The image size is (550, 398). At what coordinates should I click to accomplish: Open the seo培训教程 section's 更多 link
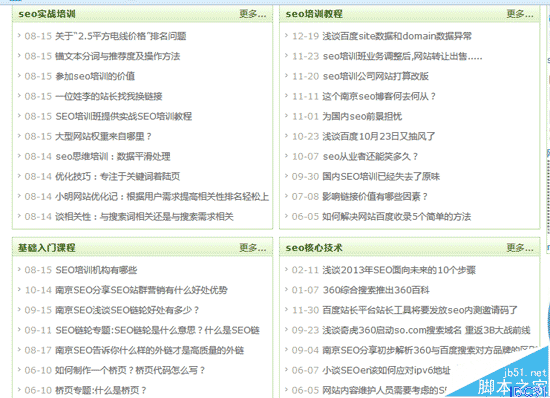(520, 14)
